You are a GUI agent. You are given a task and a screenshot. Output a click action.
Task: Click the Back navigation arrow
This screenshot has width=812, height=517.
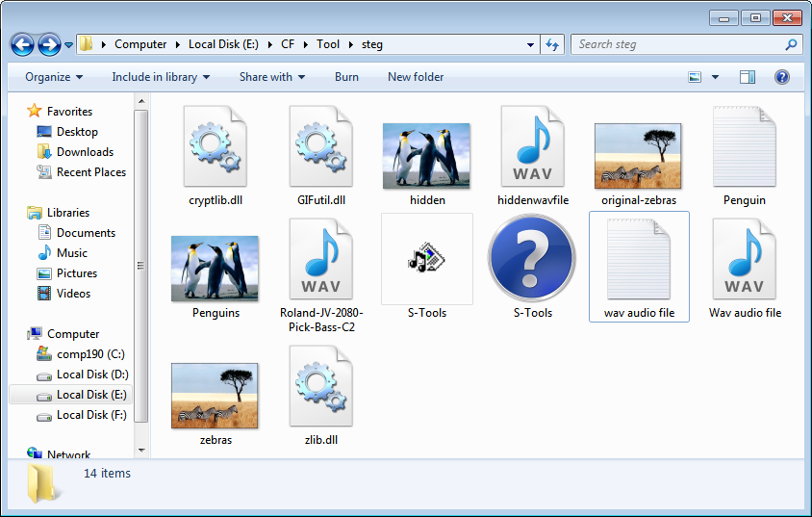[x=23, y=44]
